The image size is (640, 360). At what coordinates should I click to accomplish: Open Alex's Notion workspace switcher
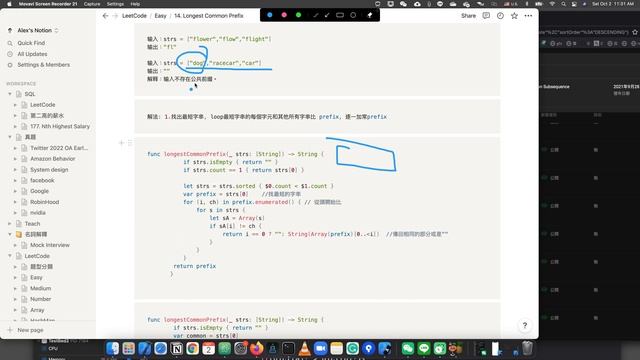coord(38,30)
